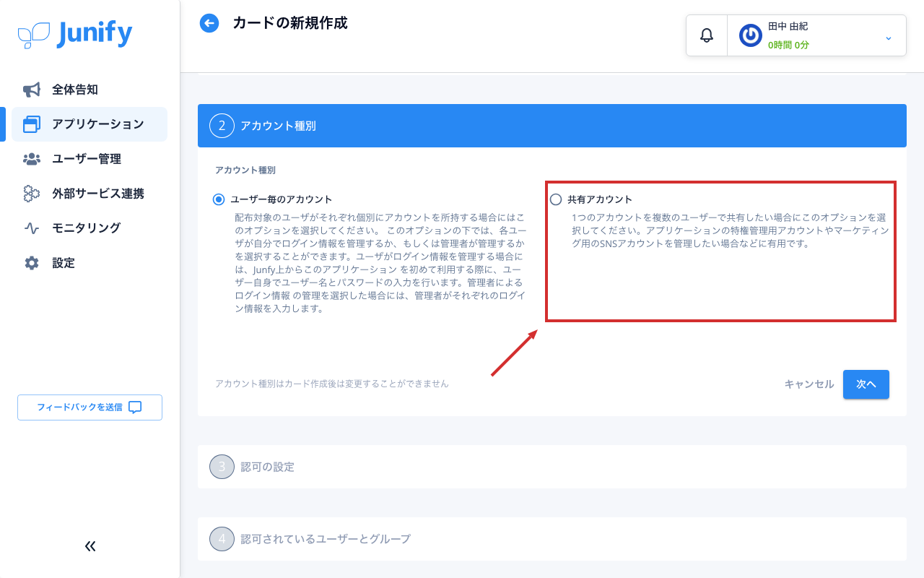Screen dimensions: 924x578
Task: Select the ユーザー毎のアカウント radio button
Action: tap(219, 199)
